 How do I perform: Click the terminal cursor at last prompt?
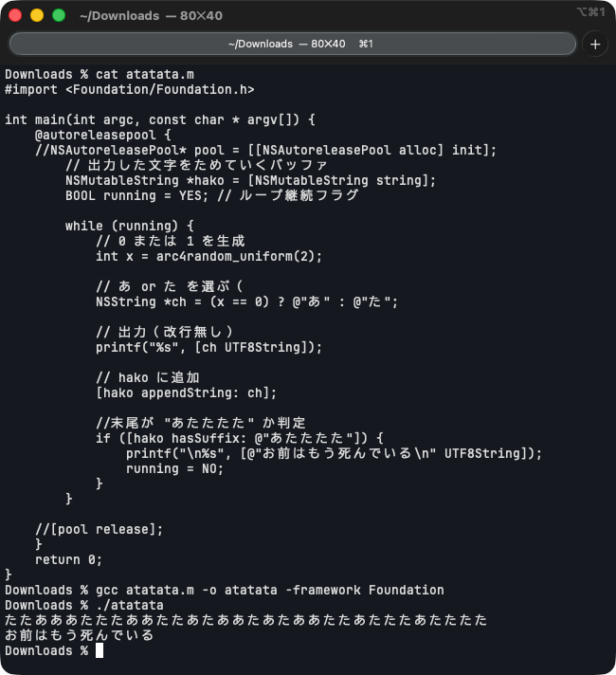[x=99, y=650]
